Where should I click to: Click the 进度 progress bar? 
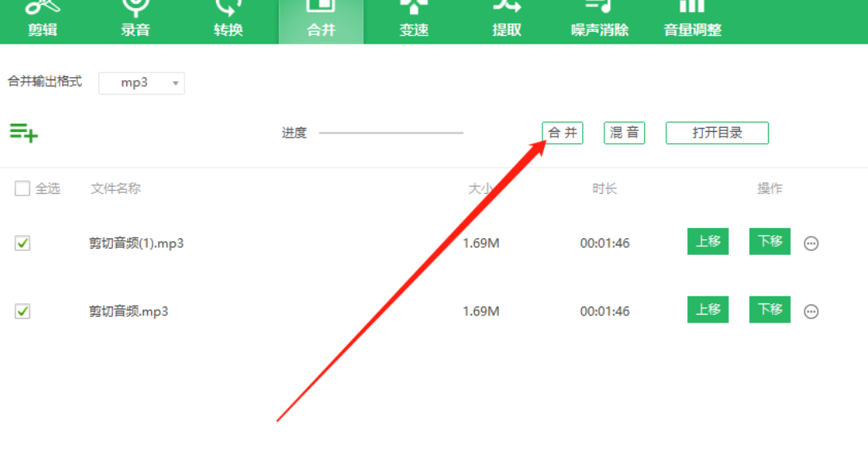coord(391,133)
